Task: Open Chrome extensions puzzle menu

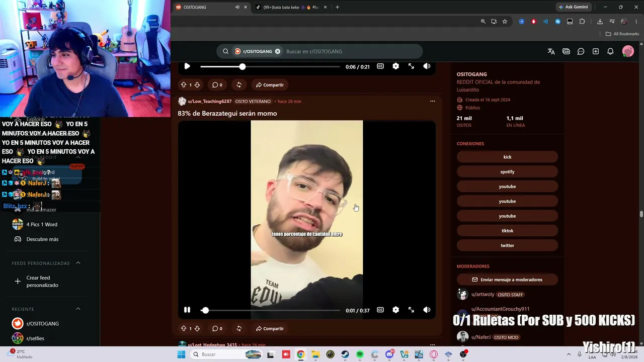Action: 582,22
